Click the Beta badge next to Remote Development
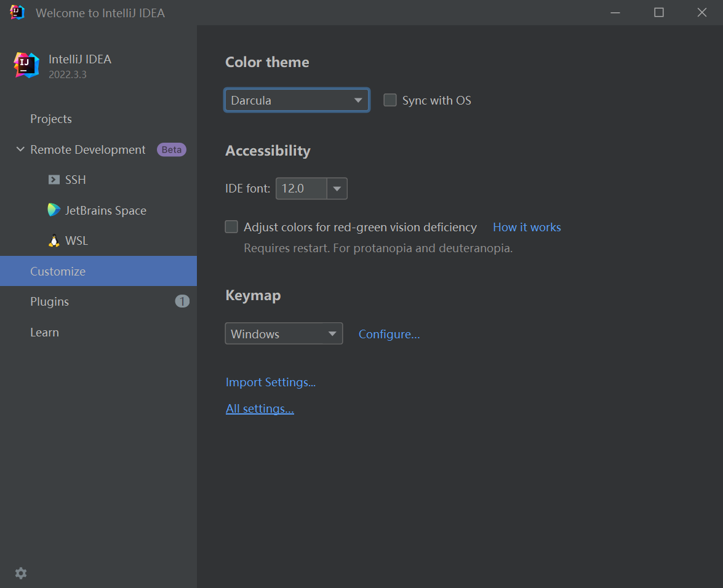 point(172,149)
